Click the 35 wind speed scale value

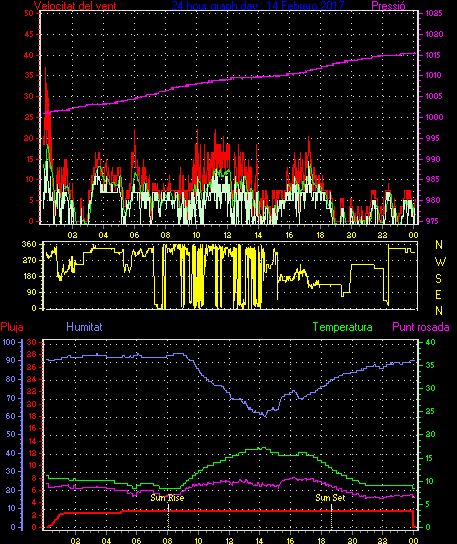(29, 75)
